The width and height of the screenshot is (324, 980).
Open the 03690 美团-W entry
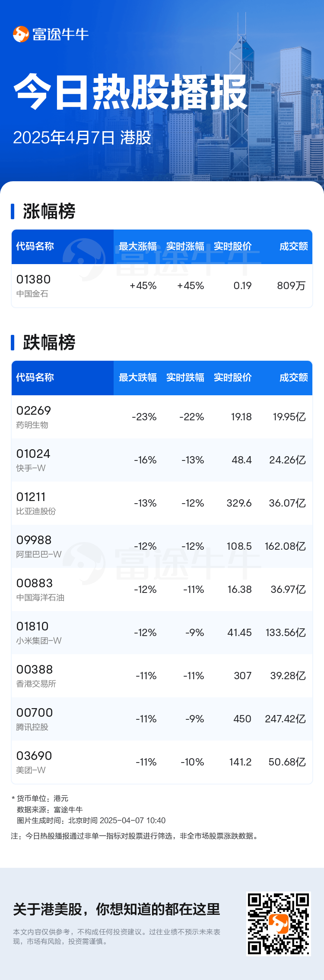point(162,762)
